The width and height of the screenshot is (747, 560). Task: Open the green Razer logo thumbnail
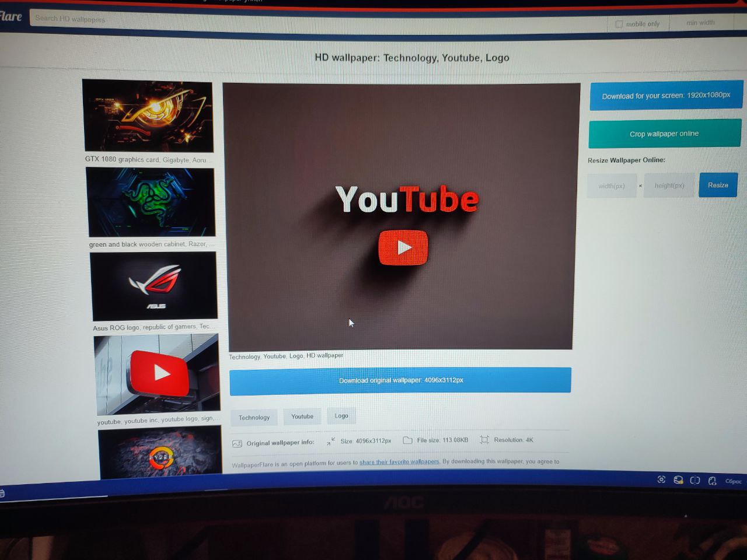pyautogui.click(x=151, y=202)
